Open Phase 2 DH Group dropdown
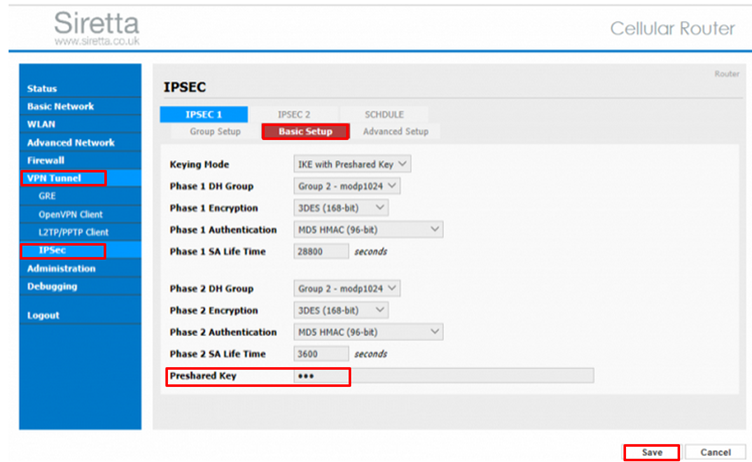Screen dimensions: 752x462 347,288
